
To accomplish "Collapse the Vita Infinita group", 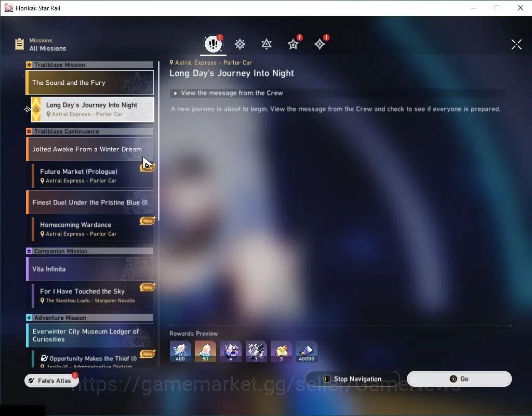I will pos(89,269).
